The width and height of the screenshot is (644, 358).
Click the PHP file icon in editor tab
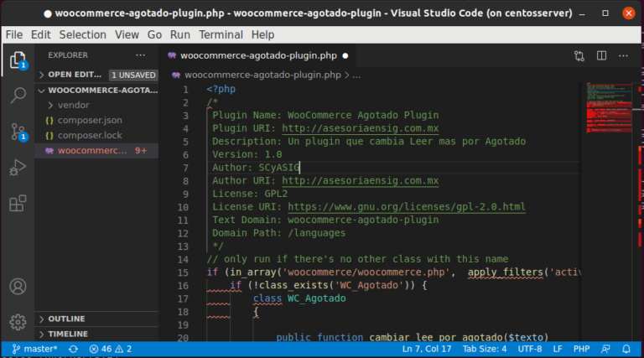172,55
